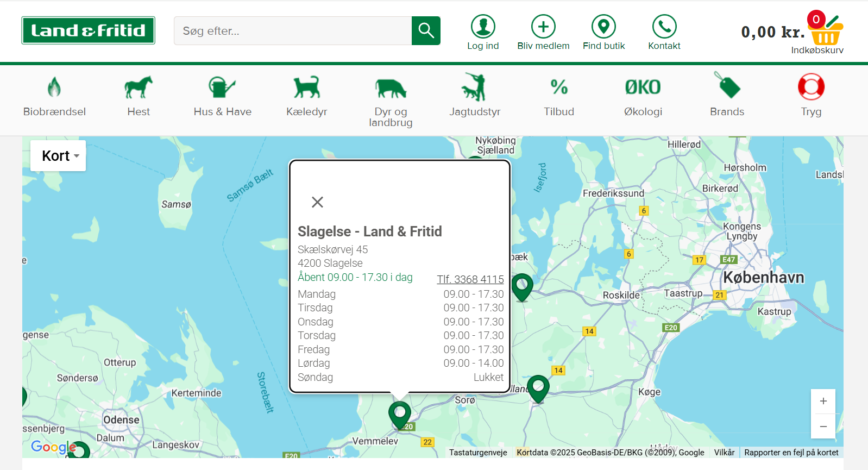
Task: Open the Tilbud percent icon
Action: coord(559,87)
